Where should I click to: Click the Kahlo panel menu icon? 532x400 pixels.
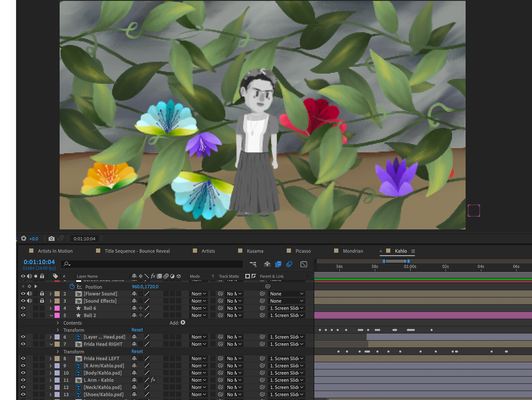tap(413, 251)
